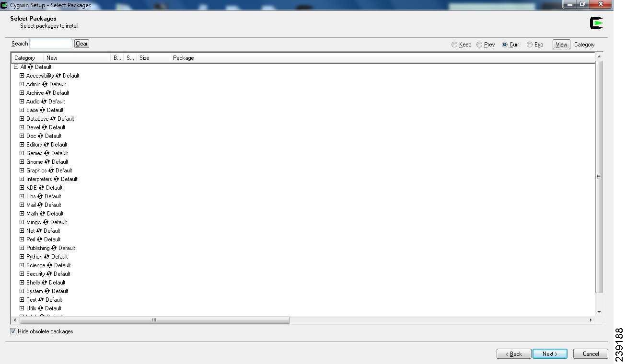Click the scroll right arrow at list bottom
626x364 pixels.
(x=591, y=320)
